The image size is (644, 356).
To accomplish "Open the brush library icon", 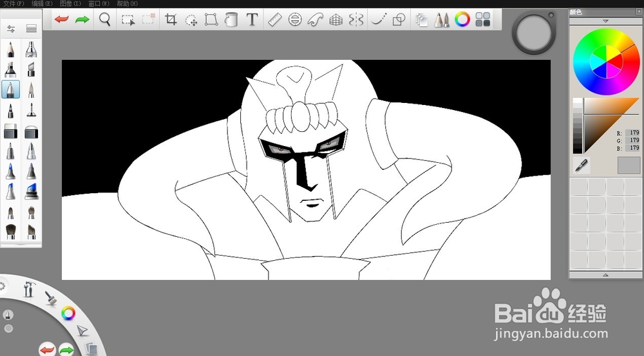I will 31,29.
